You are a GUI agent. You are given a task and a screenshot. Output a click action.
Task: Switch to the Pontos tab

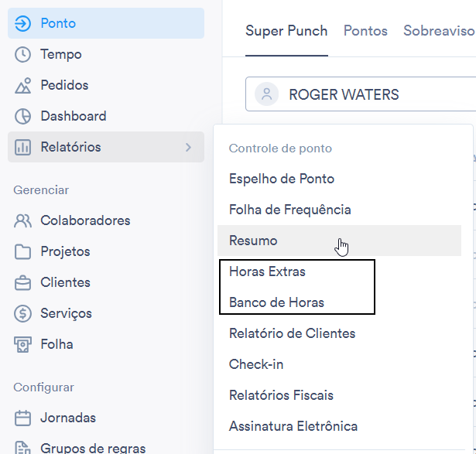coord(365,31)
